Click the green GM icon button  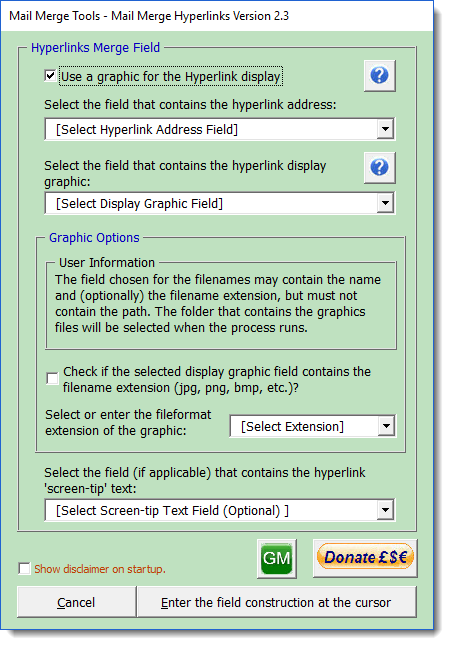[277, 559]
